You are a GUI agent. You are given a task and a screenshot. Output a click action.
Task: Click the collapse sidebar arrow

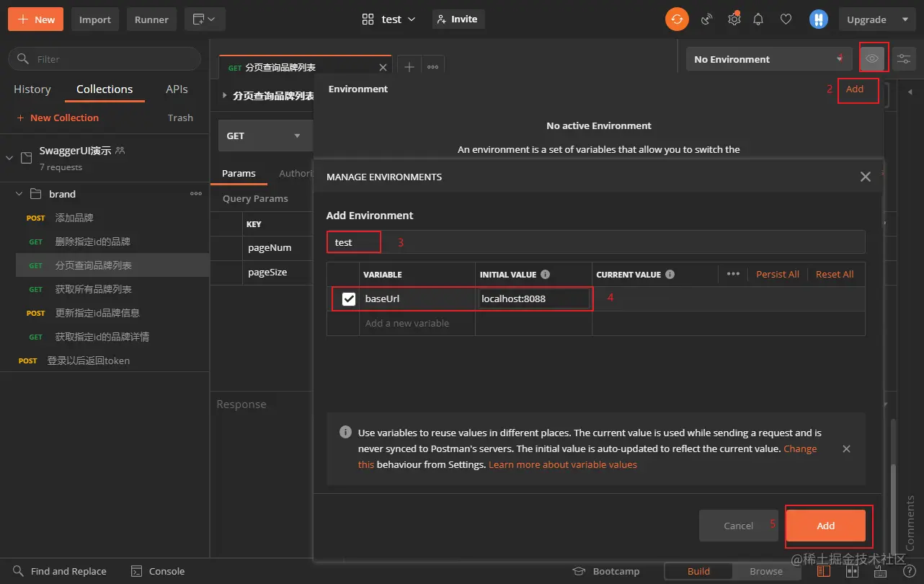[x=910, y=92]
